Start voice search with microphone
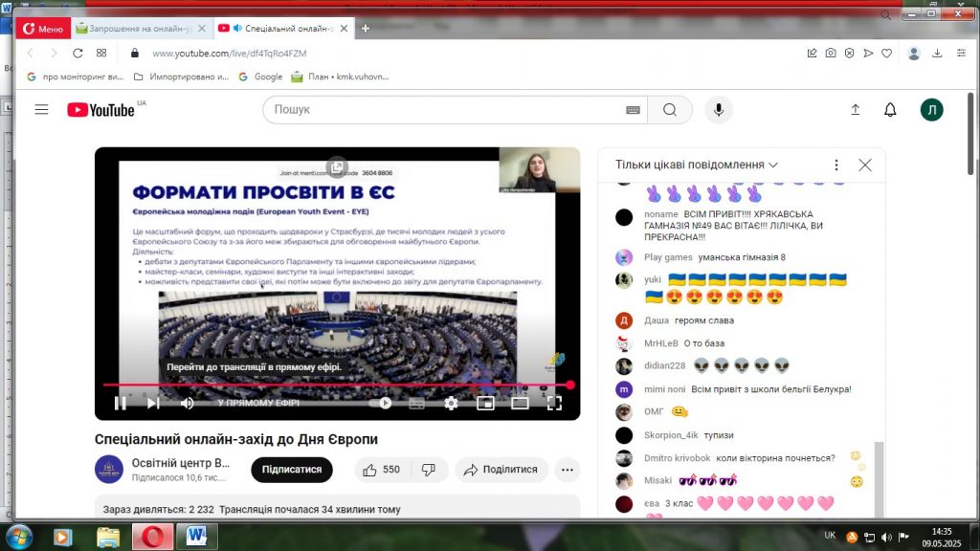Viewport: 980px width, 551px height. 718,110
